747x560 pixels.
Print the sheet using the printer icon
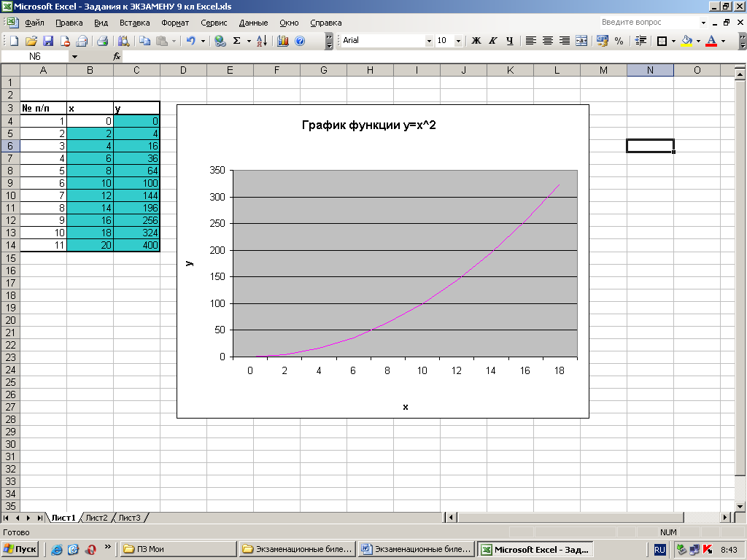pyautogui.click(x=102, y=41)
